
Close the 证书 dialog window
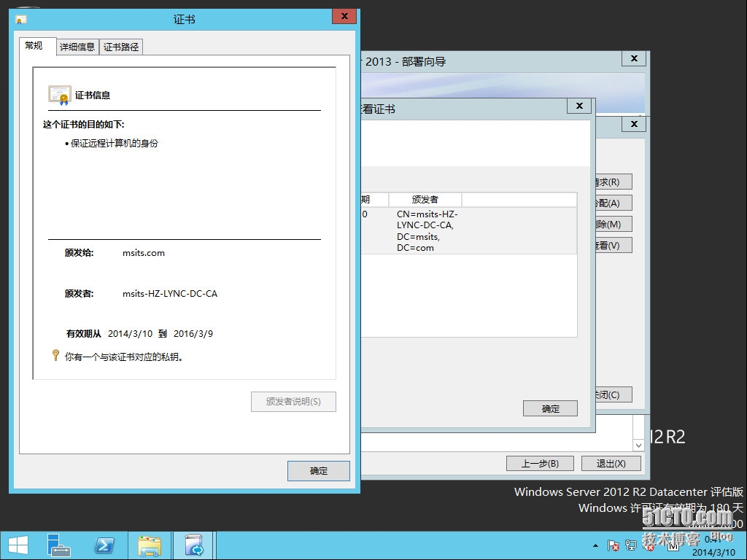[x=344, y=17]
